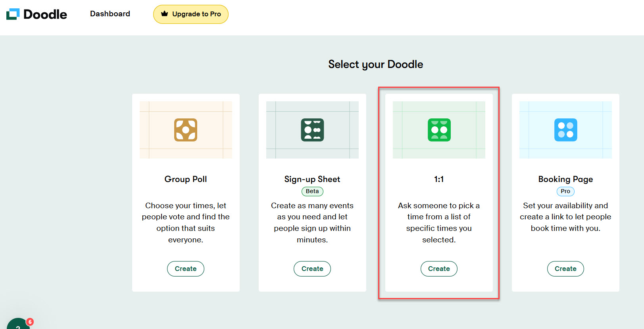This screenshot has height=329, width=644.
Task: Click the Upgrade to Pro button
Action: (191, 14)
